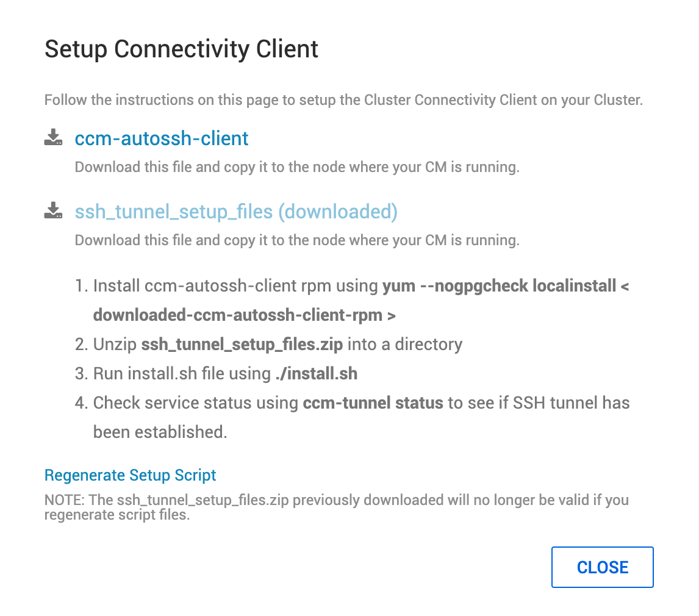Click the description under ccm-autossh-client
Viewport: 699px width, 616px height.
(296, 167)
